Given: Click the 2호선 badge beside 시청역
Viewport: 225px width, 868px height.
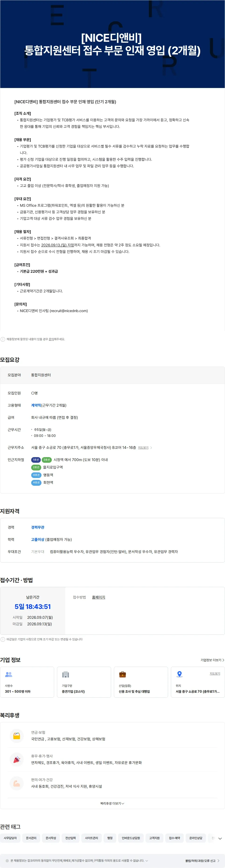Looking at the screenshot, I should tap(47, 460).
